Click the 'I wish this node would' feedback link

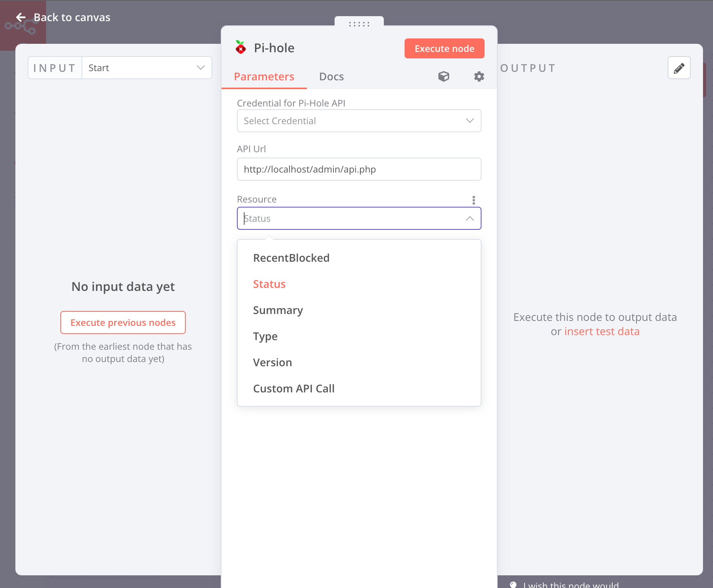point(571,584)
